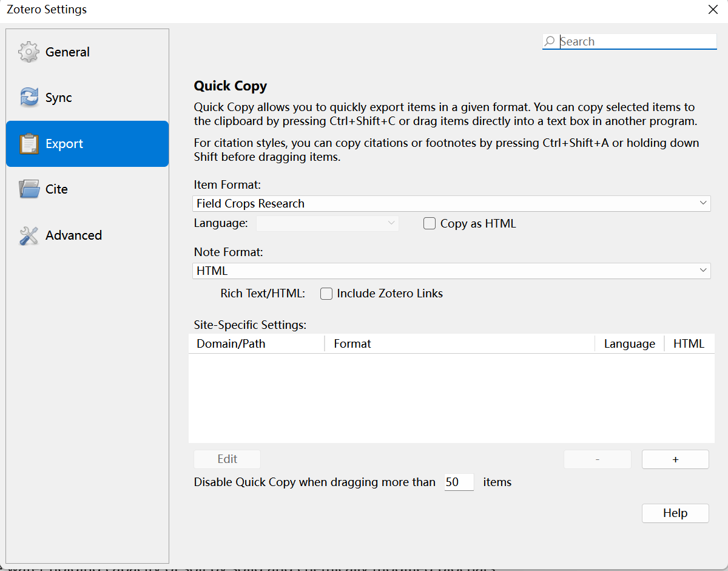Image resolution: width=728 pixels, height=571 pixels.
Task: Click the Edit button
Action: tap(227, 459)
